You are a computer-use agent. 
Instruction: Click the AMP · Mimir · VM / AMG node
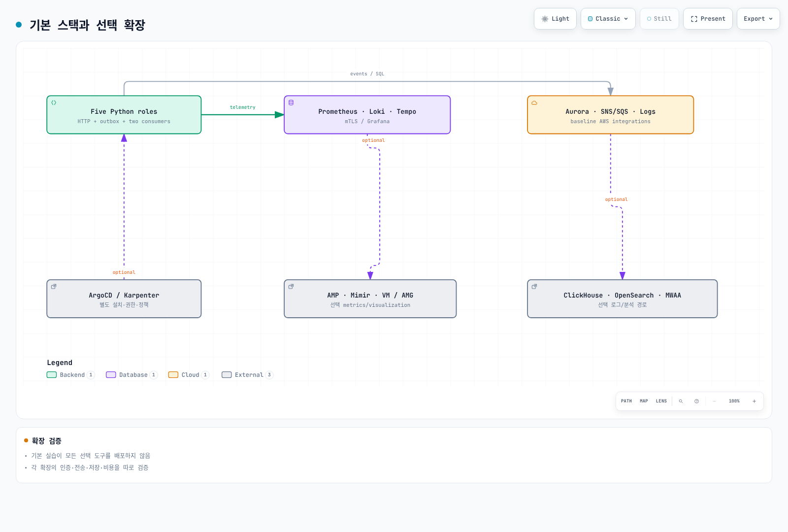point(370,299)
